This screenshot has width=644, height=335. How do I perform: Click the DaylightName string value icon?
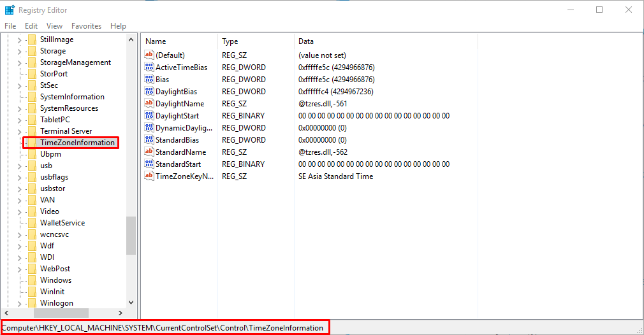(149, 103)
